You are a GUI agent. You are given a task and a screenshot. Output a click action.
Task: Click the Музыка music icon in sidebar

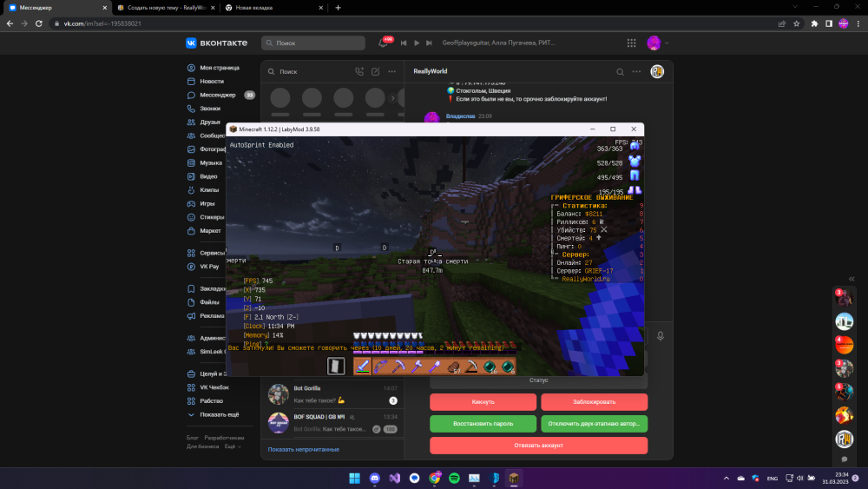tap(191, 162)
